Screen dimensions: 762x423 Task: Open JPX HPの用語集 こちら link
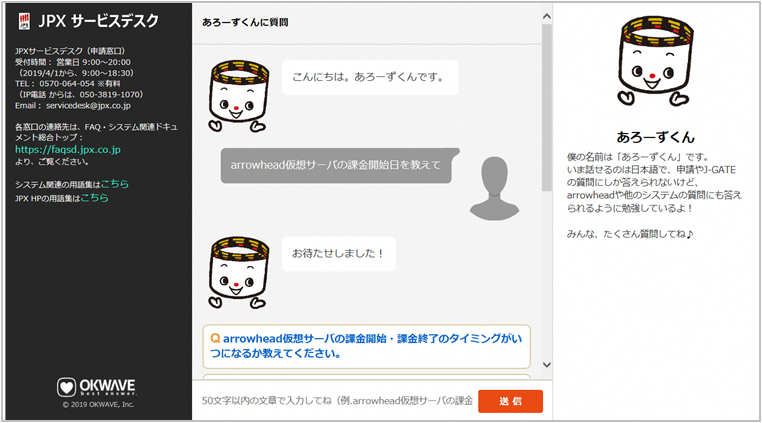[94, 198]
